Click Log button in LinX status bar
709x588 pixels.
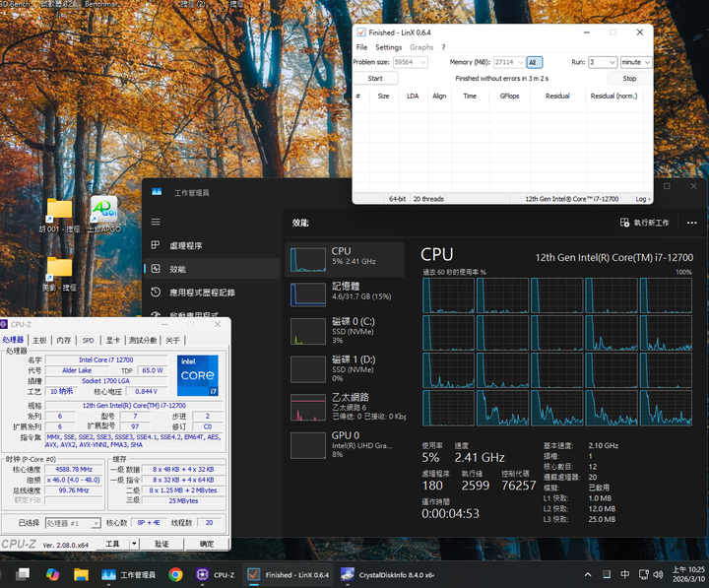point(642,199)
